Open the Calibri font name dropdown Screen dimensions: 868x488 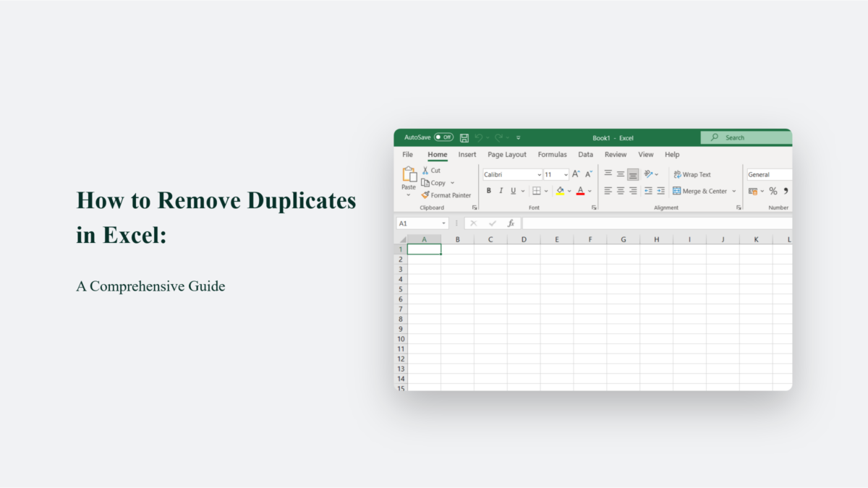point(540,175)
